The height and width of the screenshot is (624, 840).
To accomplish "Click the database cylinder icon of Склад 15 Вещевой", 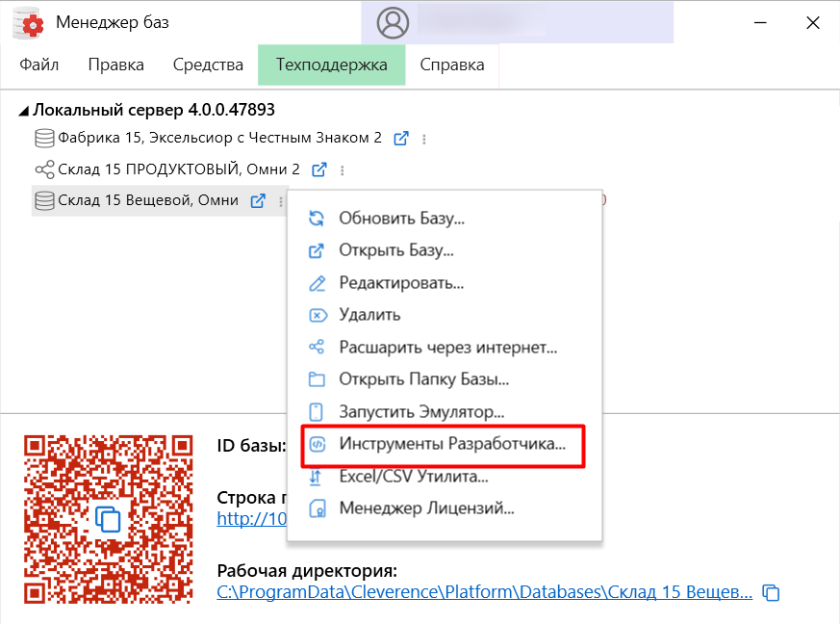I will [x=43, y=200].
